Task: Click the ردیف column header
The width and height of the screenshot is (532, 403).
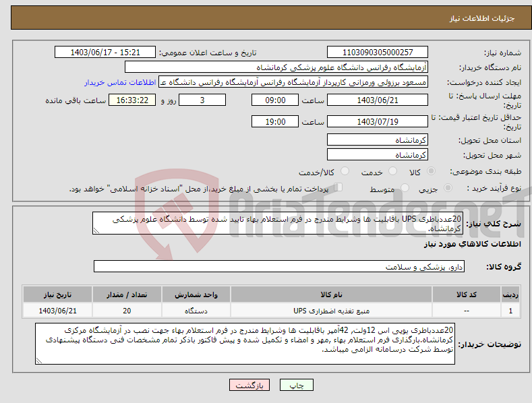Action: pyautogui.click(x=510, y=294)
